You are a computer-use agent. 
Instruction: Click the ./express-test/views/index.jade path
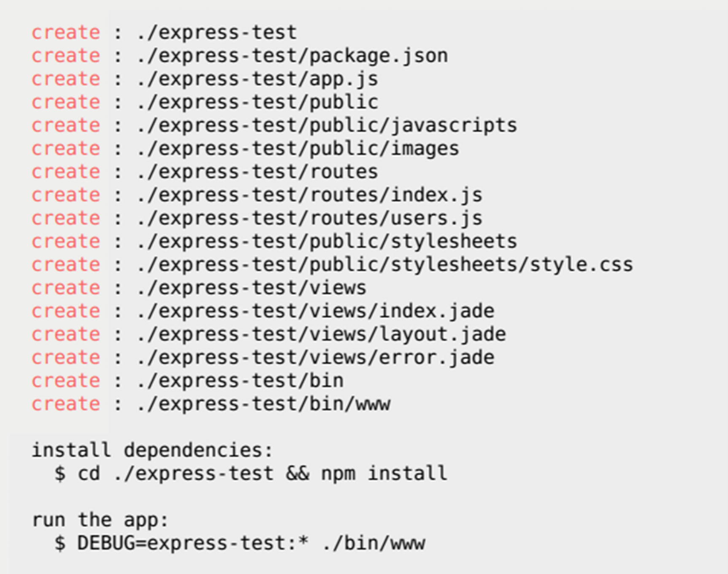click(315, 312)
